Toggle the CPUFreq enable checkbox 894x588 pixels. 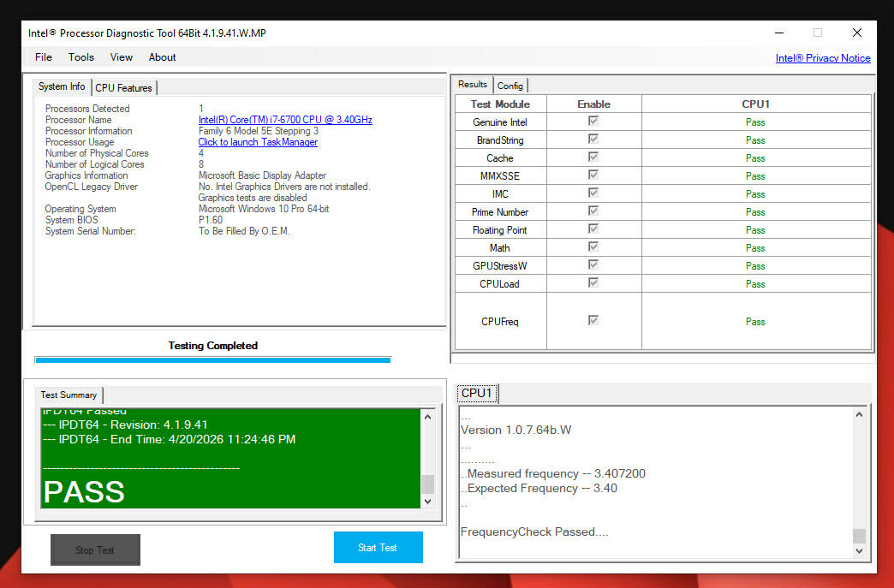tap(593, 320)
